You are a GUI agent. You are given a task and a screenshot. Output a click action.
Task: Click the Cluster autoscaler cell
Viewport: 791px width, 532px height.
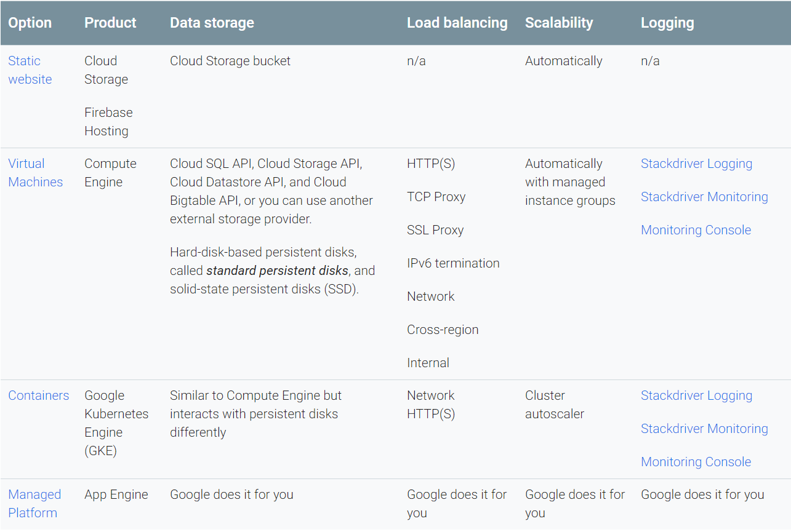(x=554, y=405)
